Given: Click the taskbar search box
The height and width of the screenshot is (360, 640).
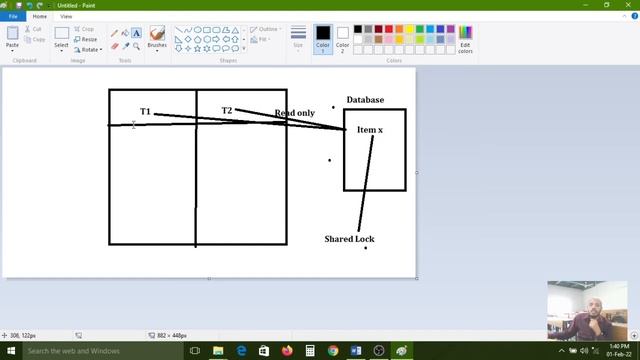Looking at the screenshot, I should [103, 351].
